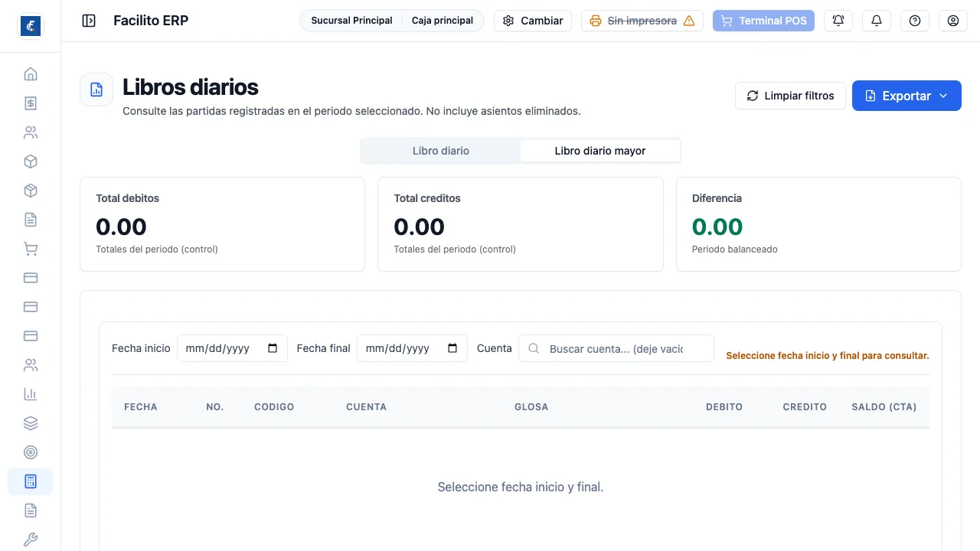Click the Periodo balanceado text

click(735, 249)
